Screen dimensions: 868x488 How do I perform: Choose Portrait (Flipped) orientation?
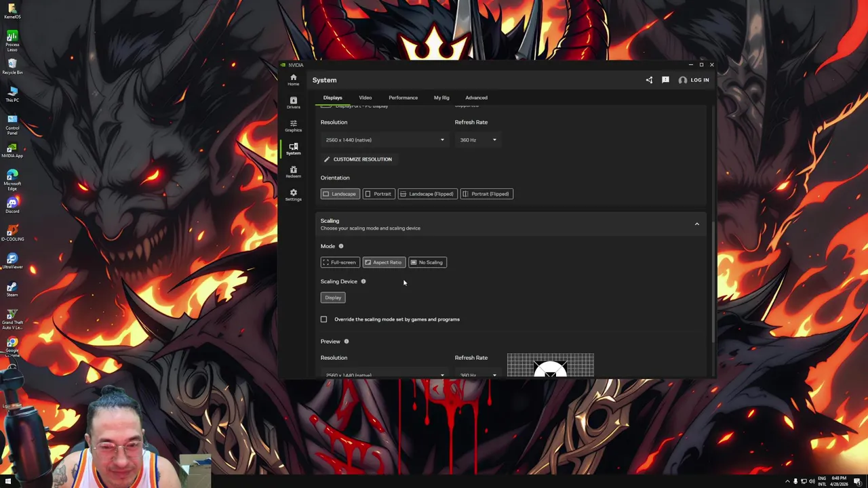pos(486,194)
